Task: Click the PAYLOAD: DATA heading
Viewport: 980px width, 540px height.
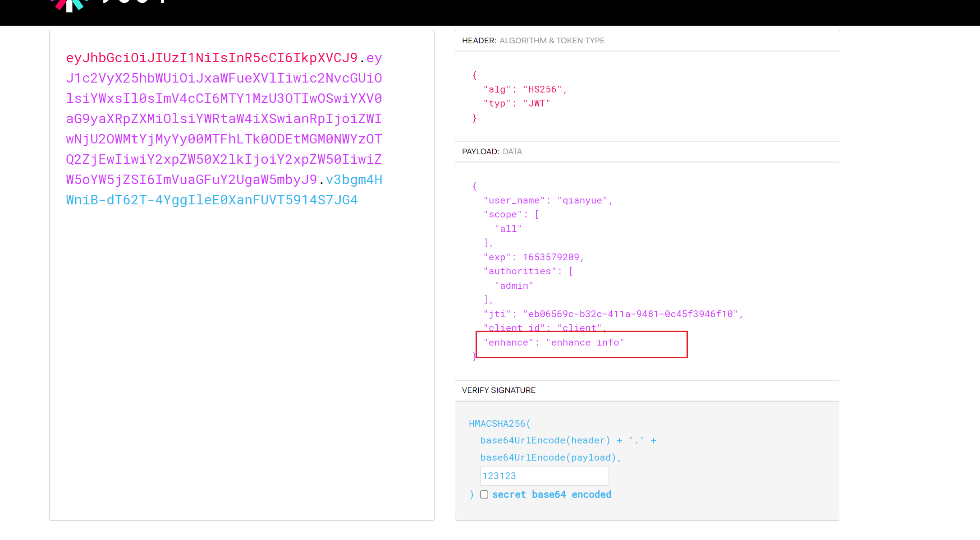Action: (x=492, y=152)
